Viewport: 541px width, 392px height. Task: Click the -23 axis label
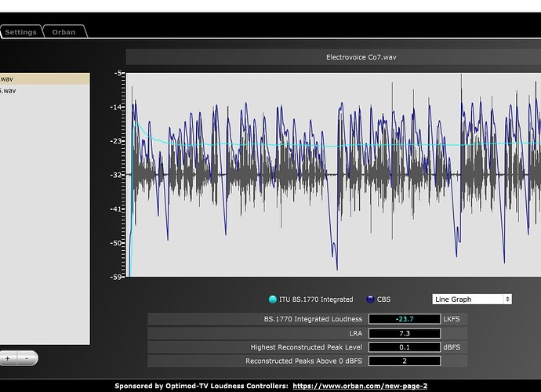pos(115,141)
